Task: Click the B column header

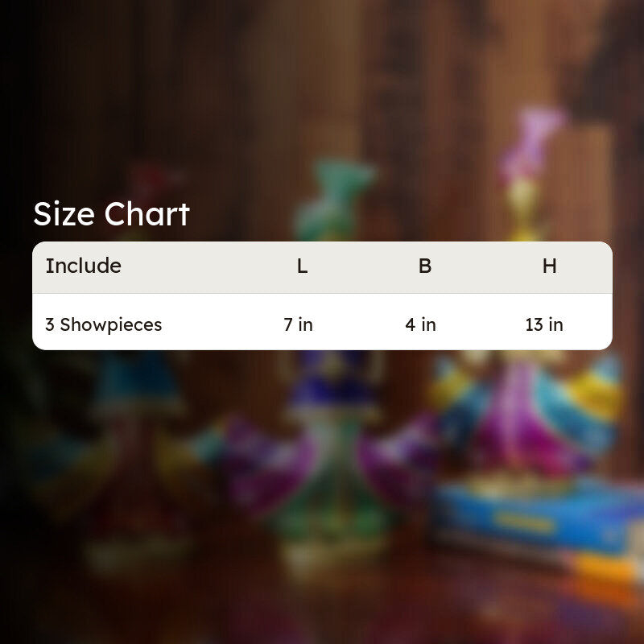Action: [425, 266]
